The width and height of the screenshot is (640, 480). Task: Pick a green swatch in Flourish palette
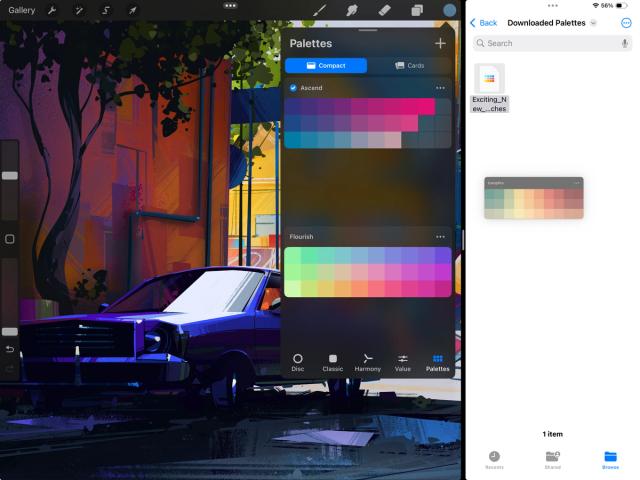pos(293,256)
